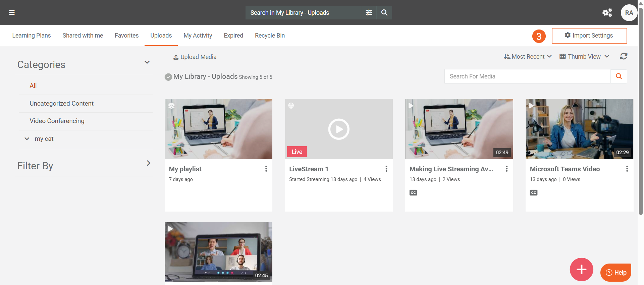644x285 pixels.
Task: Expand the Filter By section
Action: tap(148, 163)
